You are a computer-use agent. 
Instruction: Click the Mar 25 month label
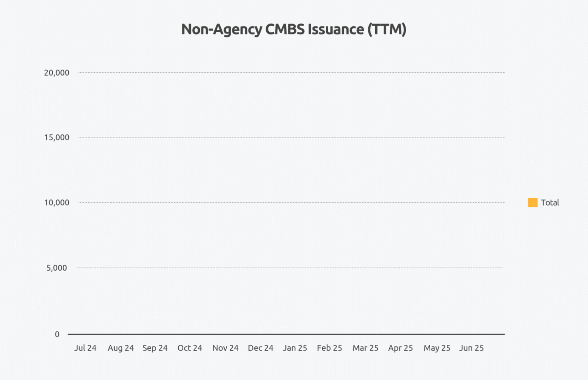(x=365, y=348)
